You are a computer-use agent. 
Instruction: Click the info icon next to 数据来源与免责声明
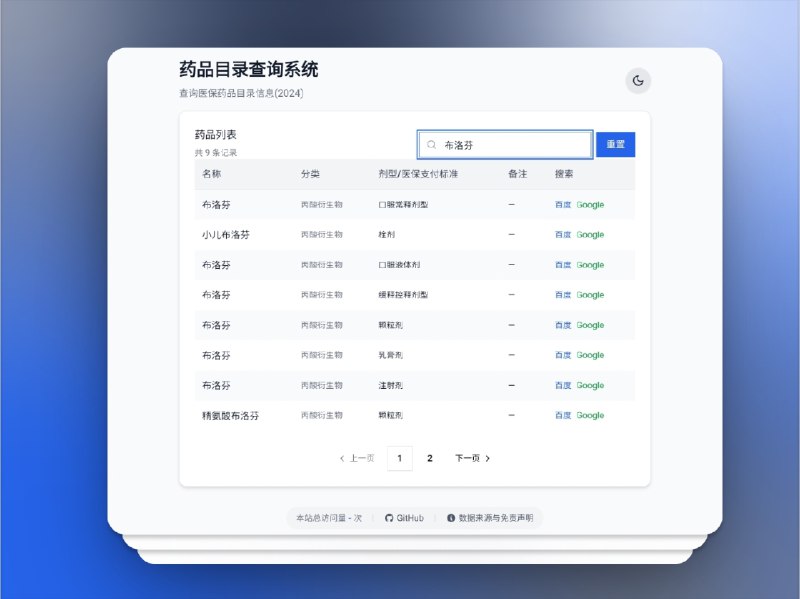point(453,518)
